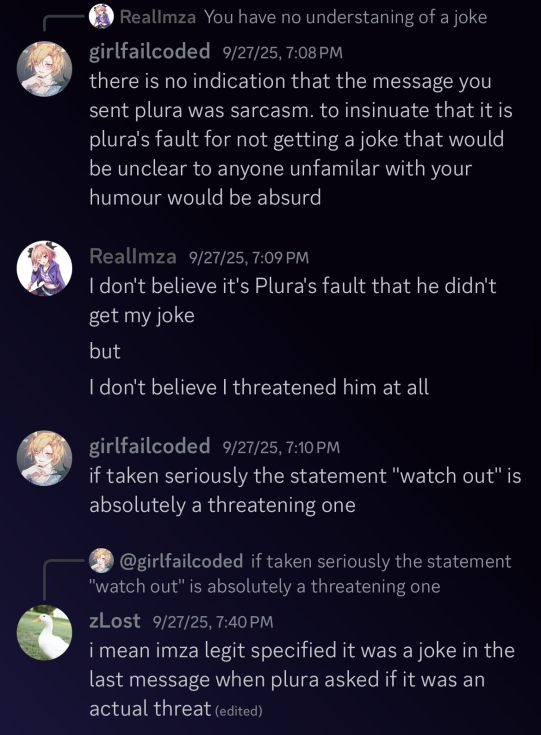Select the message 'I don't believe I threatened him at all'
541x735 pixels.
tap(259, 387)
